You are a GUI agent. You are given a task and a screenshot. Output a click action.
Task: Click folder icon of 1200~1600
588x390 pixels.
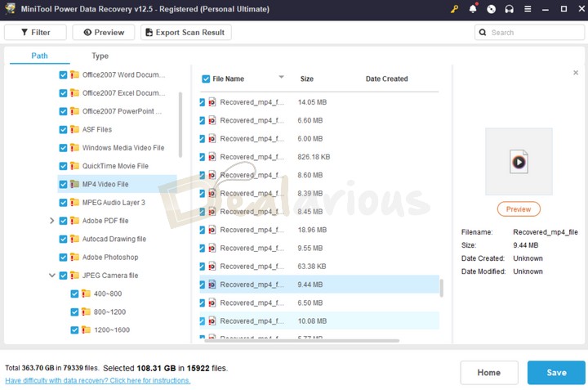click(86, 330)
